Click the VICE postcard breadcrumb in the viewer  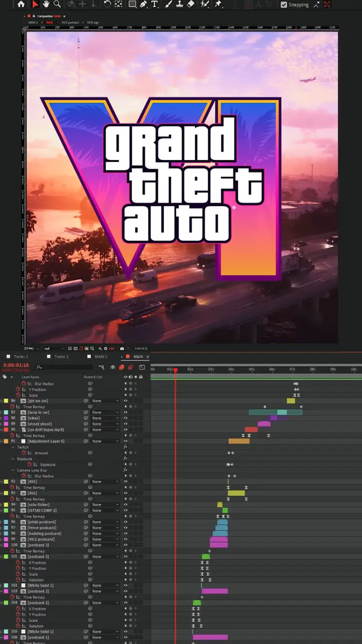[71, 23]
